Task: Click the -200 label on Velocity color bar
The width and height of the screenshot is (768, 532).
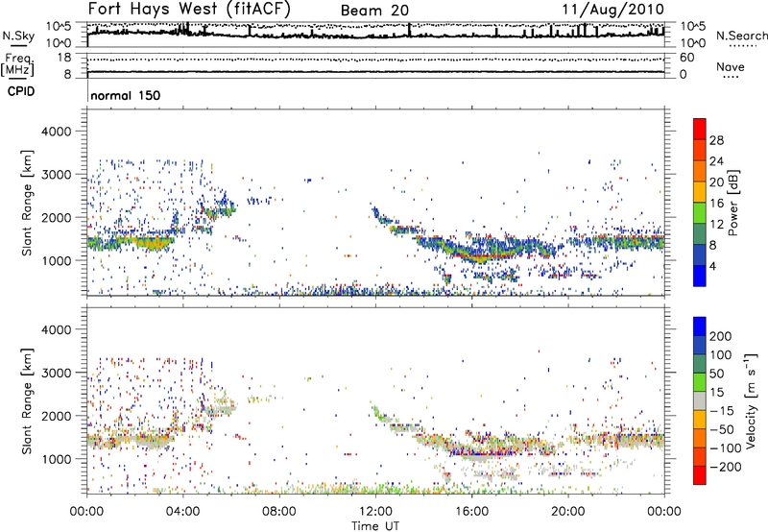Action: [726, 467]
